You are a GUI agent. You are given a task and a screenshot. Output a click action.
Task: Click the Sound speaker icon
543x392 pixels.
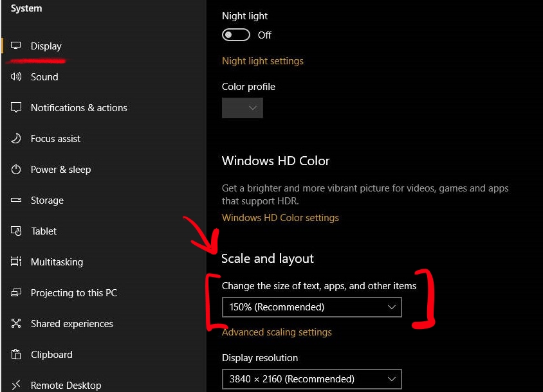tap(15, 76)
